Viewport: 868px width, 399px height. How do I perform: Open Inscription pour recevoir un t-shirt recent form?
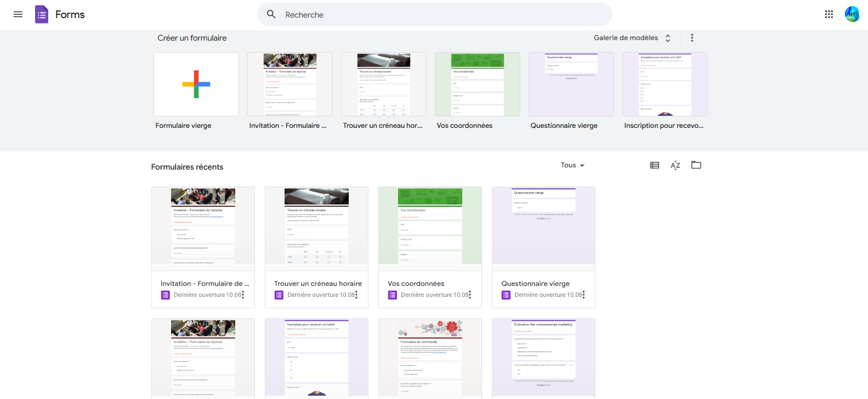click(x=316, y=358)
